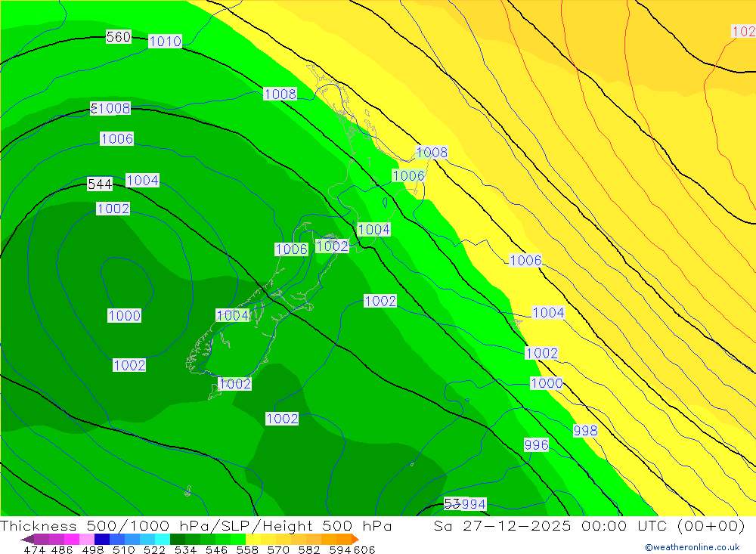Click the 996 isobar label
Viewport: 756px width, 554px height.
click(x=536, y=444)
